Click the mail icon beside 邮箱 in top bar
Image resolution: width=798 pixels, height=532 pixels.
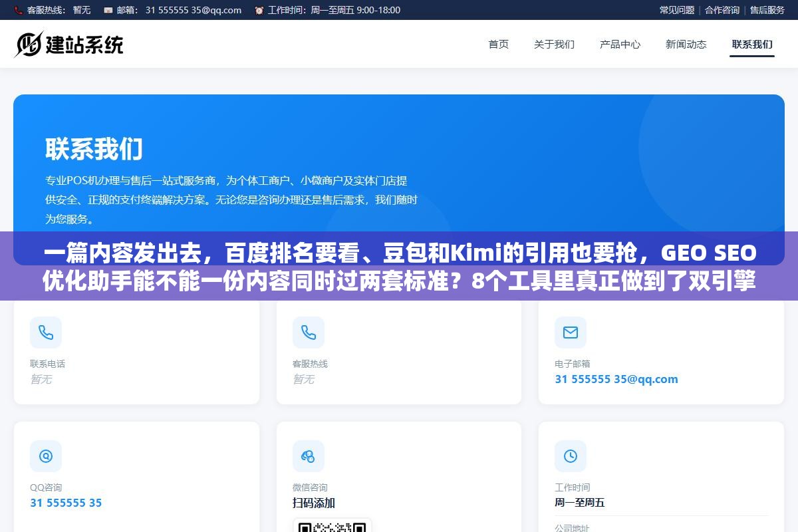(108, 10)
